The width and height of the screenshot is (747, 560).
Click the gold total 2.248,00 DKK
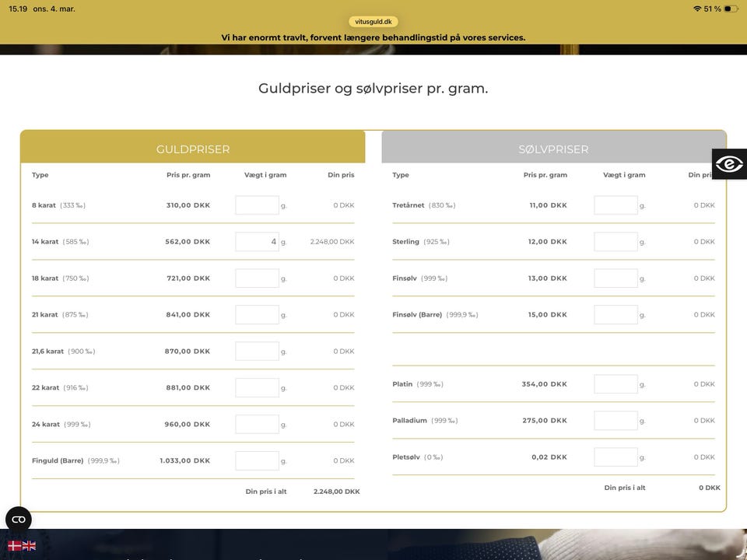pos(337,492)
